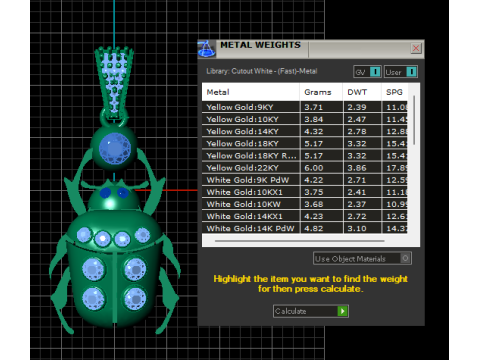Viewport: 480px width, 360px height.
Task: Select the White Gold:9K PdW row
Action: point(305,180)
